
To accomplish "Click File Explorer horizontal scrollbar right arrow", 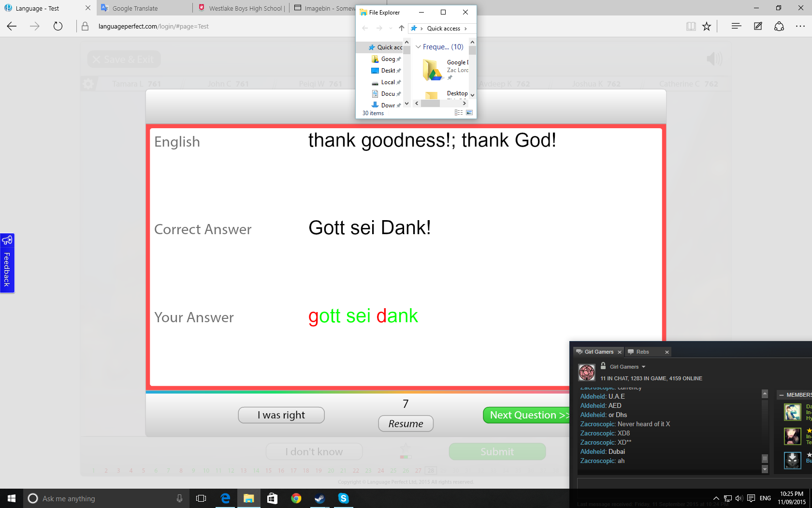I will pos(464,103).
